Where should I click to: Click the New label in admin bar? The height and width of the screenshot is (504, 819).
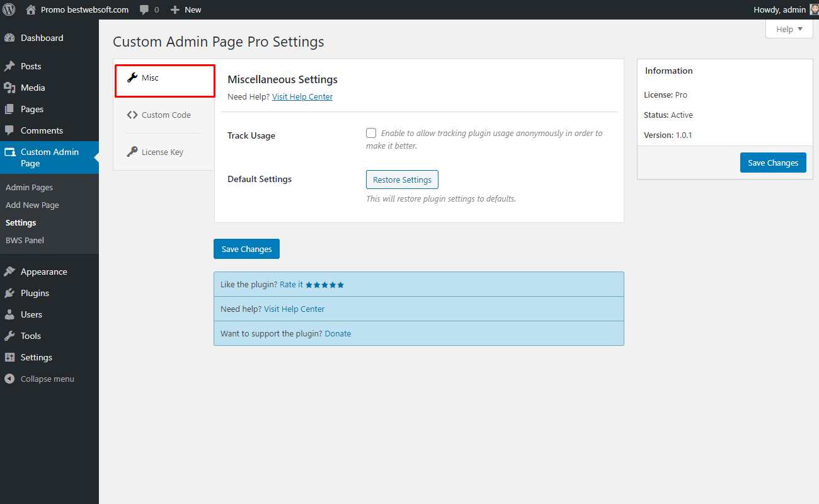(193, 9)
